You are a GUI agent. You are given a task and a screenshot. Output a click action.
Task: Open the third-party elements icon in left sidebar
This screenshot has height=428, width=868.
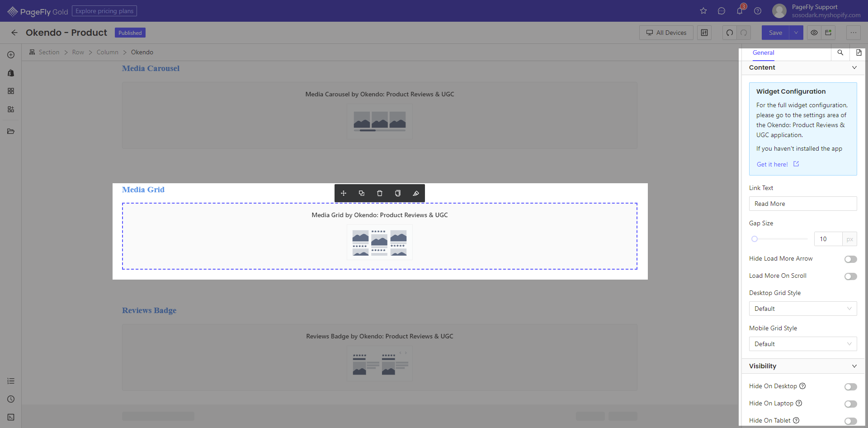[11, 109]
